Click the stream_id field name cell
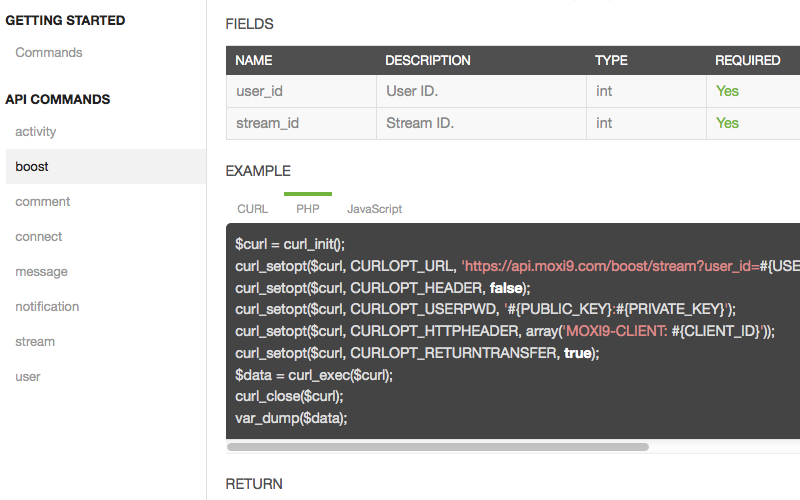This screenshot has width=800, height=500. 267,123
